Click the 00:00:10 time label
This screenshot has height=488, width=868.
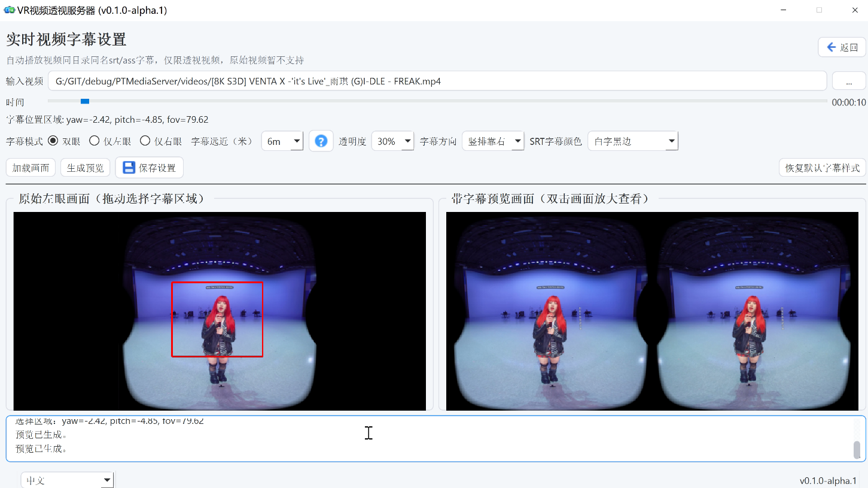coord(849,102)
